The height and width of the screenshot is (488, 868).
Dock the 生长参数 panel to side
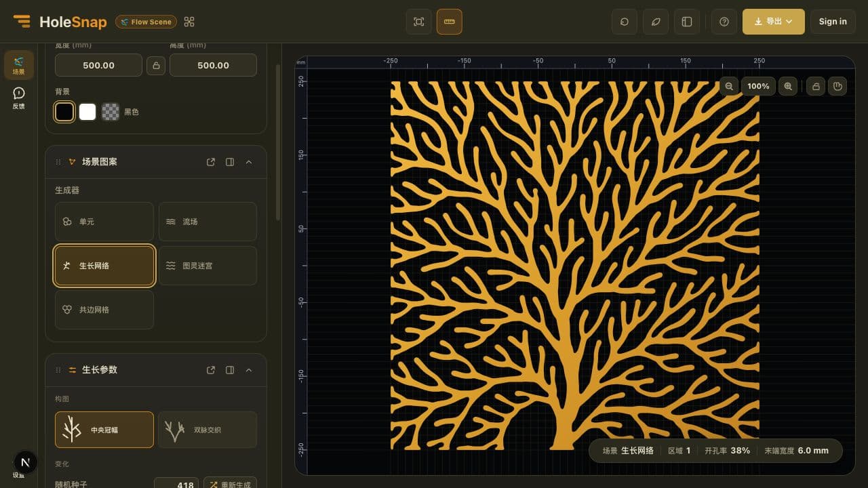230,370
